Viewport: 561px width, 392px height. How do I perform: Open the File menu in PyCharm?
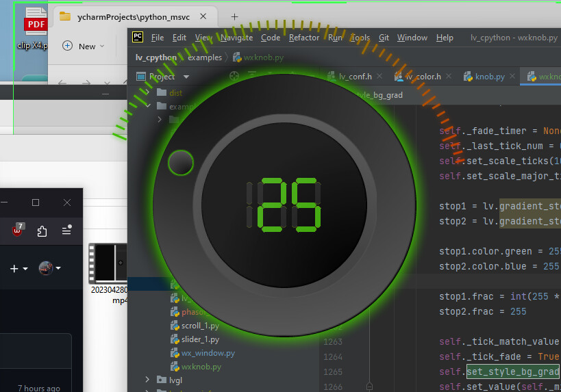click(158, 38)
